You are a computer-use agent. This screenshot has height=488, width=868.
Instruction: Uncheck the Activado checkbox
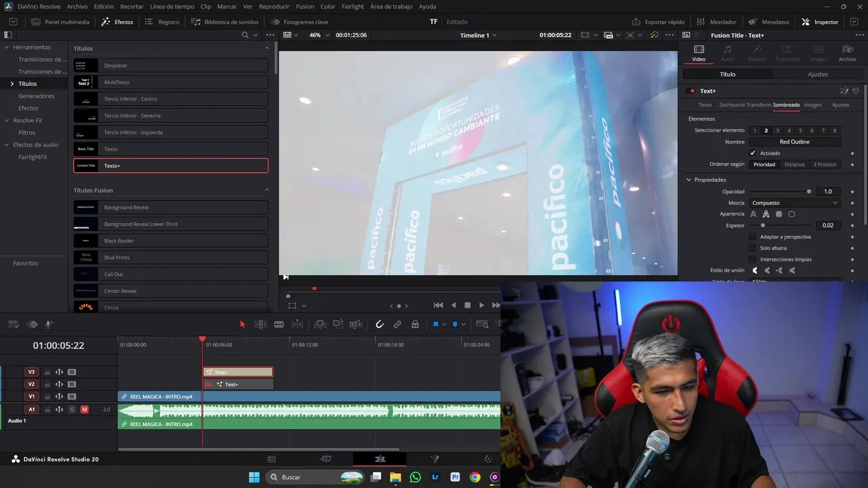pyautogui.click(x=752, y=153)
